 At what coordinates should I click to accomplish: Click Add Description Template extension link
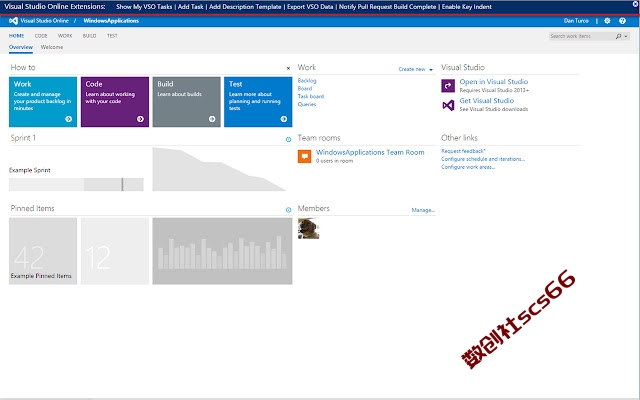(245, 7)
